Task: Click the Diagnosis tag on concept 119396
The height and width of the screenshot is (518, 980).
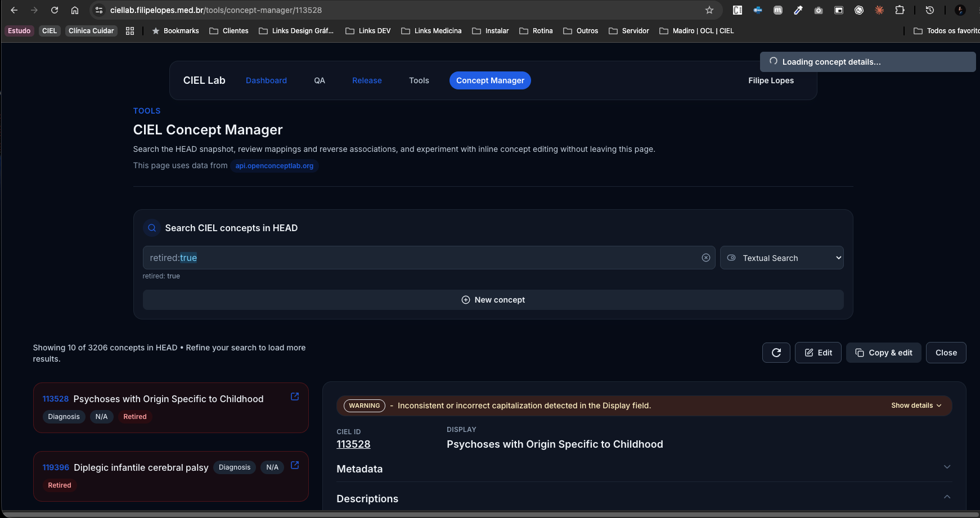Action: tap(235, 467)
